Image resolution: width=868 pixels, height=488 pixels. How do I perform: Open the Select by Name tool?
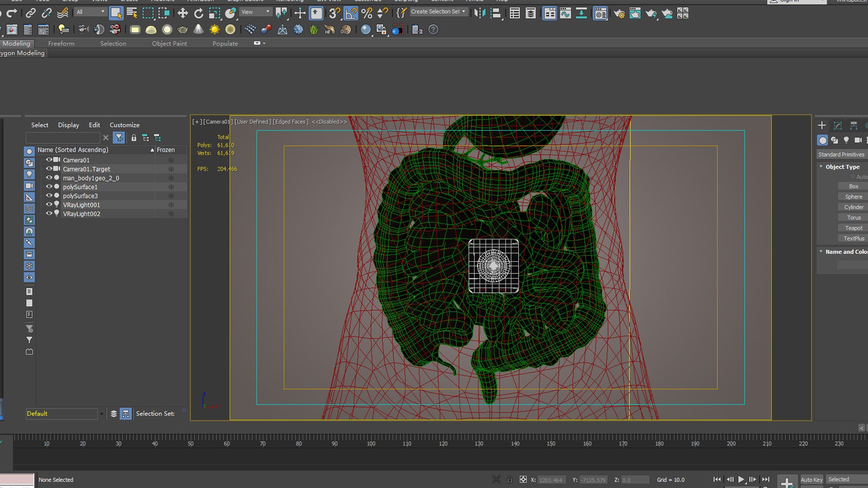click(132, 13)
